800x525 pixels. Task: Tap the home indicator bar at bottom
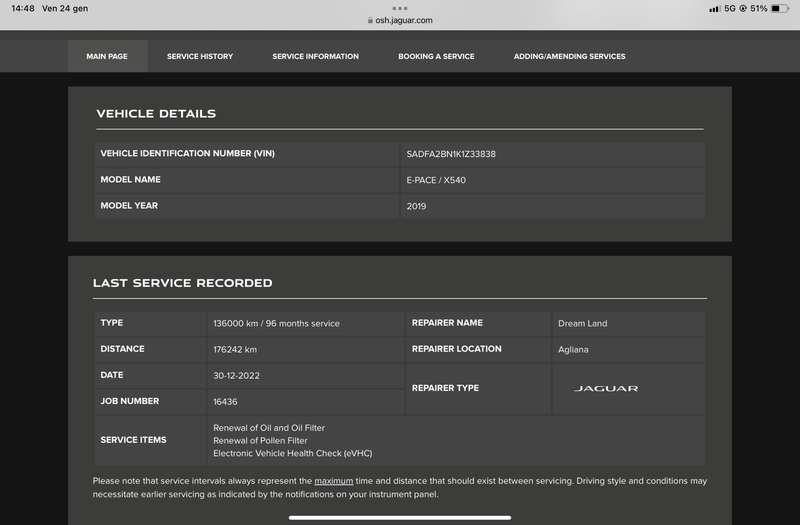(400, 517)
